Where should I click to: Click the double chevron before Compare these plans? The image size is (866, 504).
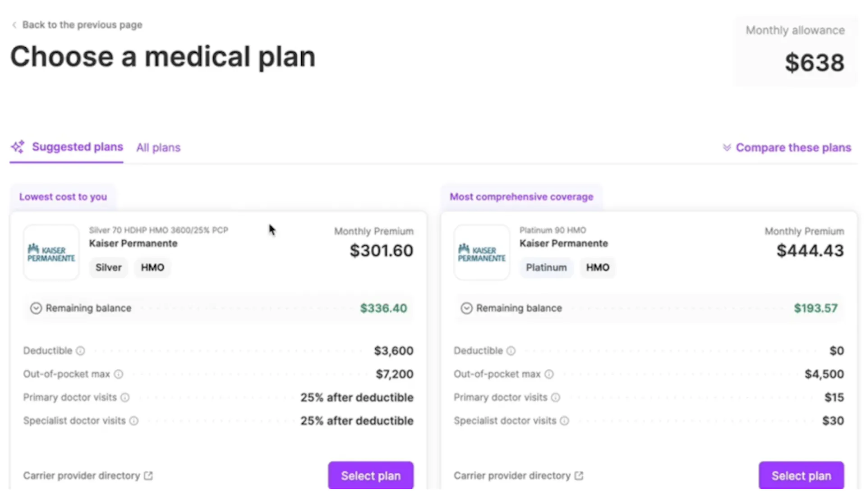727,147
